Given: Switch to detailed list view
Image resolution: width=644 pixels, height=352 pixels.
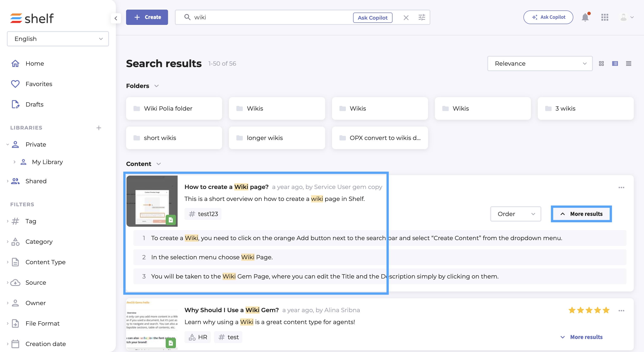Looking at the screenshot, I should point(615,63).
